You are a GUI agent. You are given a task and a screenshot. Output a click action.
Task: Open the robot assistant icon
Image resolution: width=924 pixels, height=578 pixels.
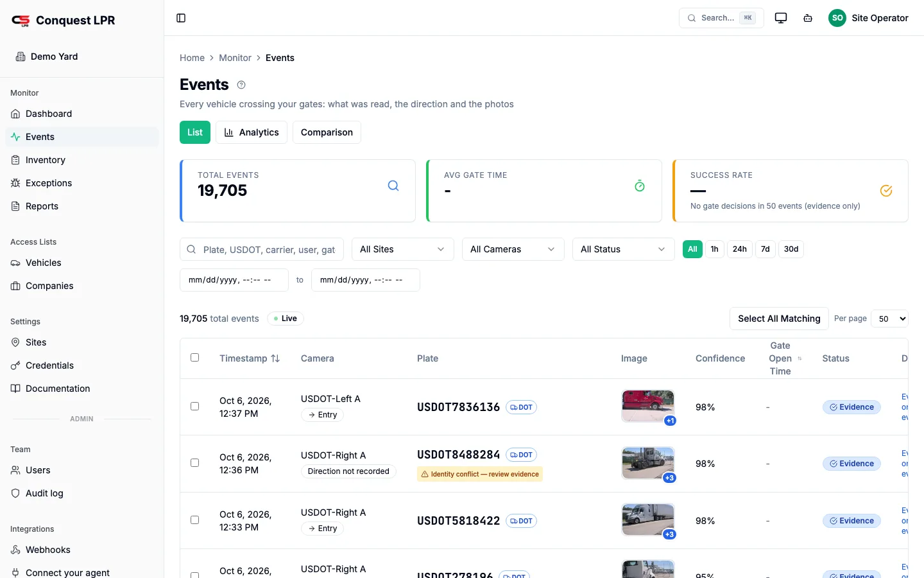click(x=808, y=18)
